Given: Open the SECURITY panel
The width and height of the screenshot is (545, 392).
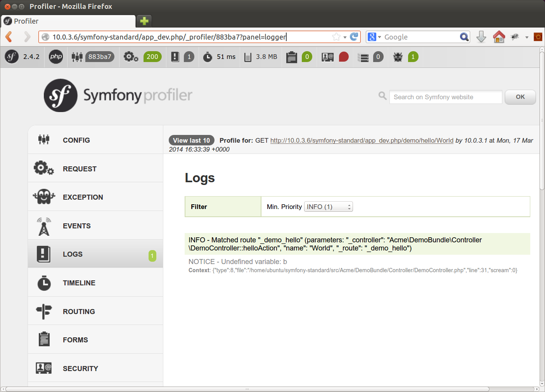Looking at the screenshot, I should (95, 368).
